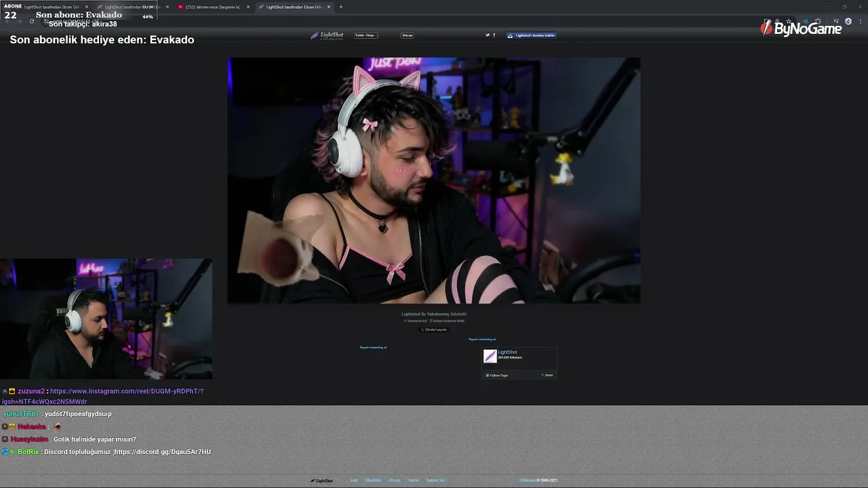The image size is (868, 488).
Task: Open the Facebook icon in the header
Action: point(494,35)
